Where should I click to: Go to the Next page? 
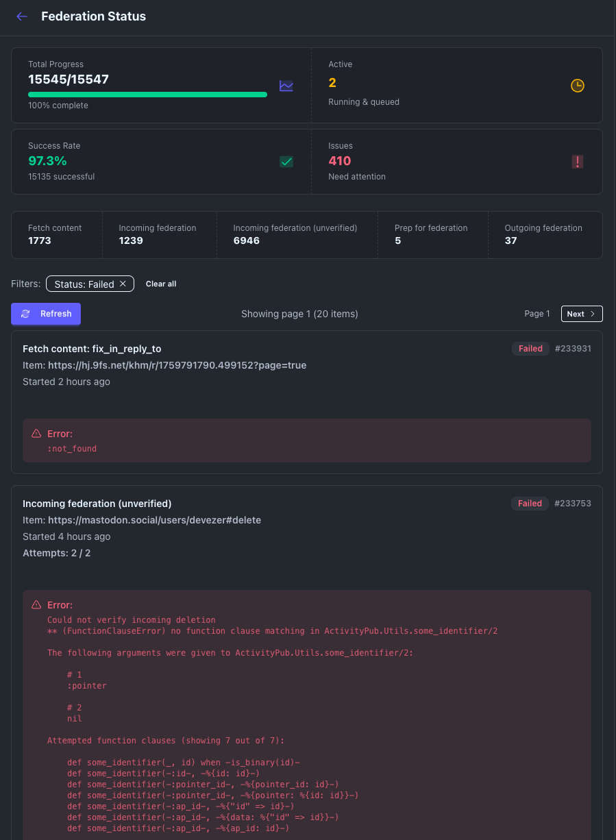581,314
